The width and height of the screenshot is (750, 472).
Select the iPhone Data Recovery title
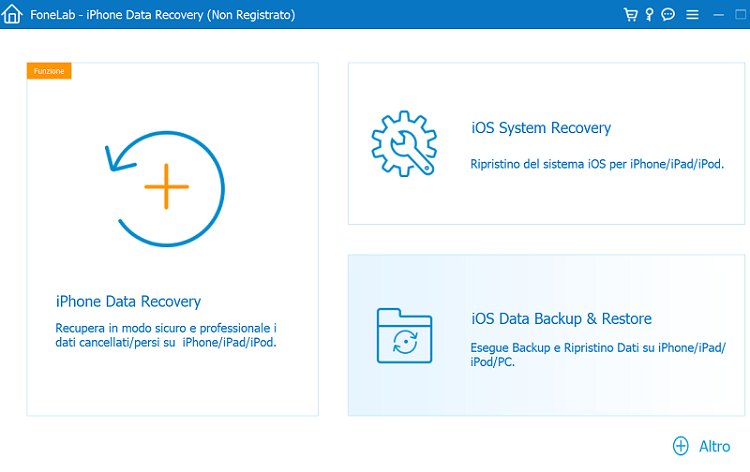pyautogui.click(x=129, y=301)
